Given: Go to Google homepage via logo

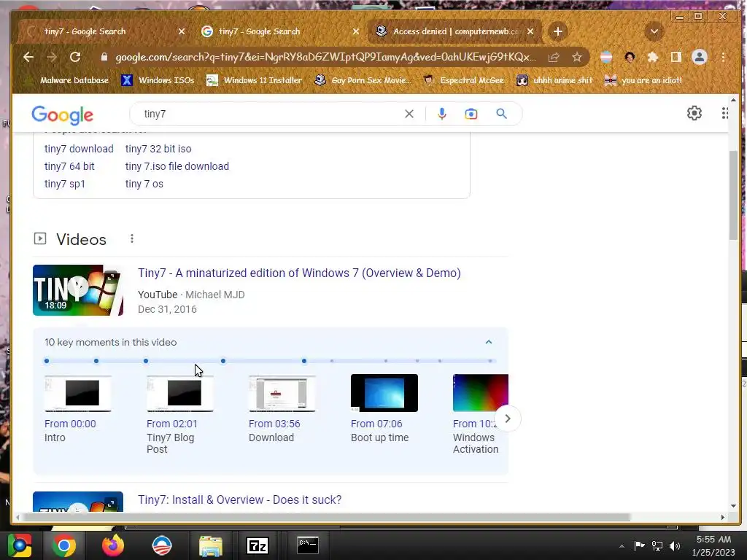Looking at the screenshot, I should click(63, 114).
